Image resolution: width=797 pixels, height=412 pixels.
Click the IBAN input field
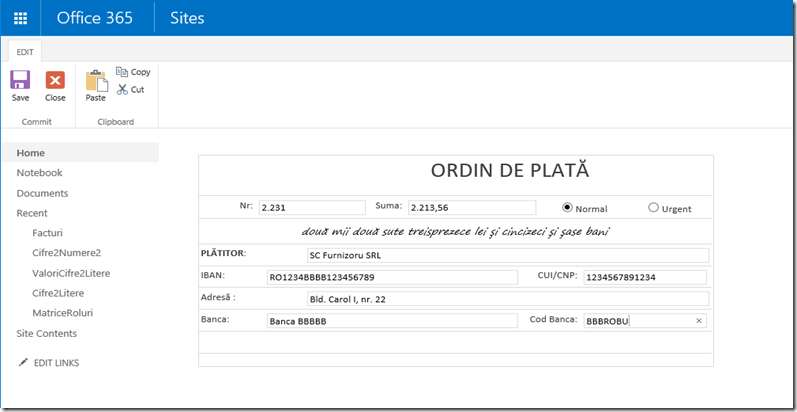click(391, 277)
